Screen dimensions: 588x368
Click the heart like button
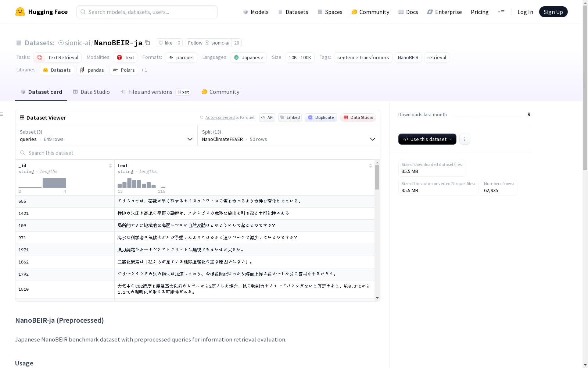click(165, 43)
